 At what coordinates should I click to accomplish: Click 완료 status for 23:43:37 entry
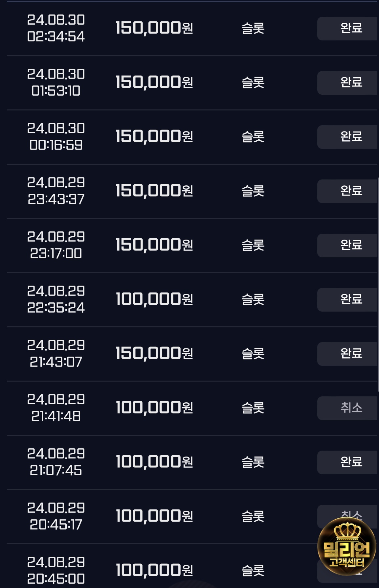pos(348,191)
